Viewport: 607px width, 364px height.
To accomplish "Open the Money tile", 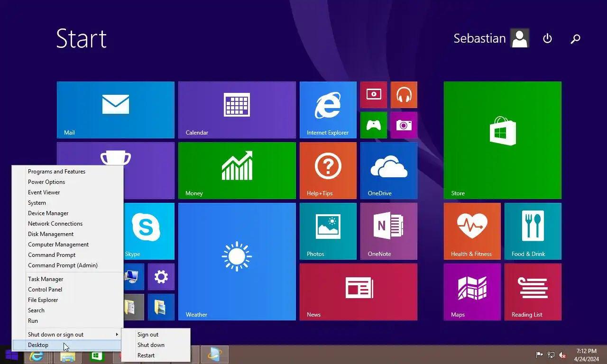I will 237,171.
